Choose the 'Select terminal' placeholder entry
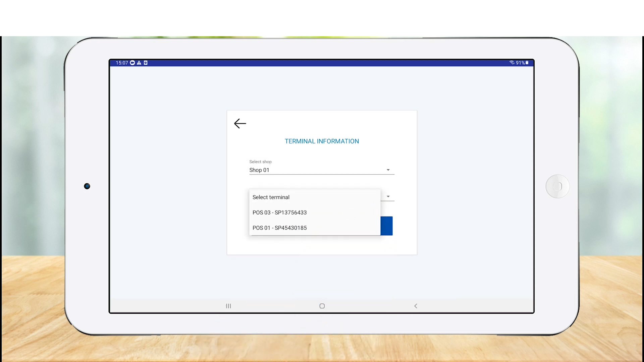This screenshot has height=362, width=644. click(x=271, y=197)
